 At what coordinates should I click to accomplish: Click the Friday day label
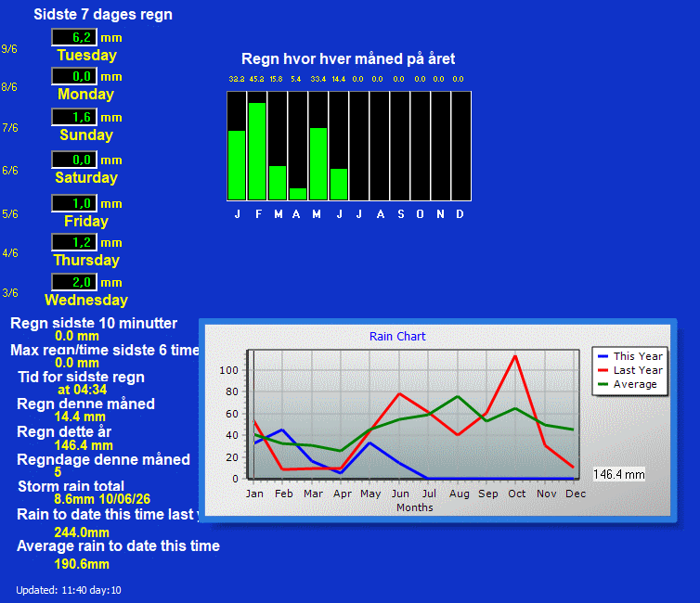click(86, 221)
